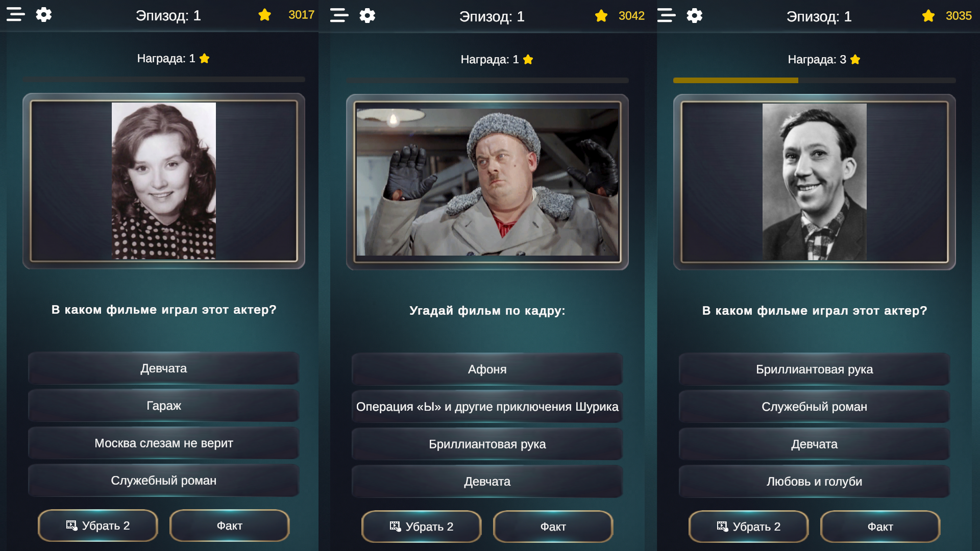Choose answer Гараж
The image size is (980, 551).
[164, 406]
